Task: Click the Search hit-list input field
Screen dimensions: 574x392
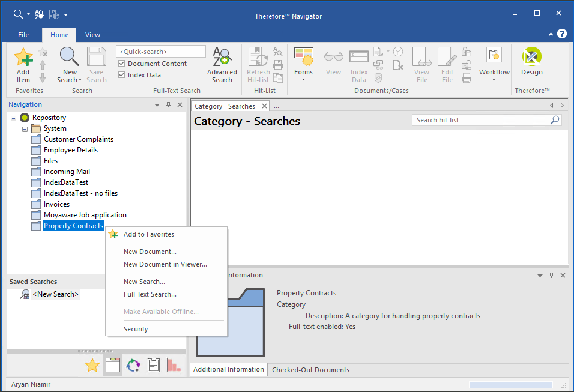Action: 482,120
